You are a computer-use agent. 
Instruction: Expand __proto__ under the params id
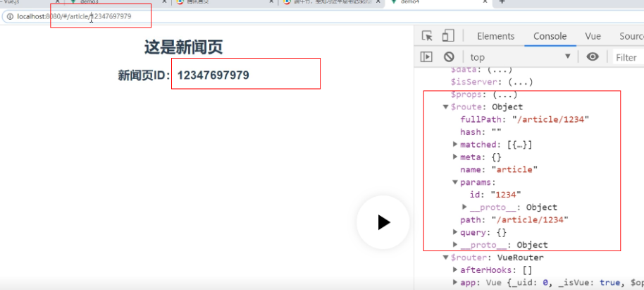[464, 207]
